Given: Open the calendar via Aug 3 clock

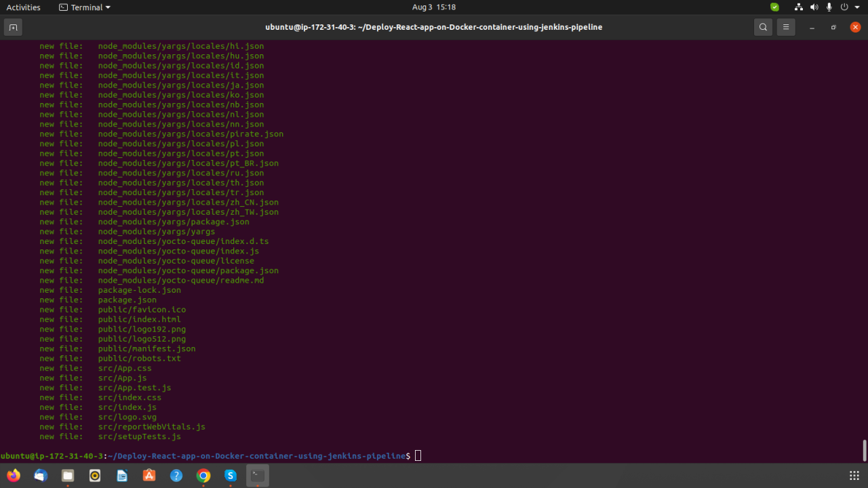Looking at the screenshot, I should (x=433, y=7).
